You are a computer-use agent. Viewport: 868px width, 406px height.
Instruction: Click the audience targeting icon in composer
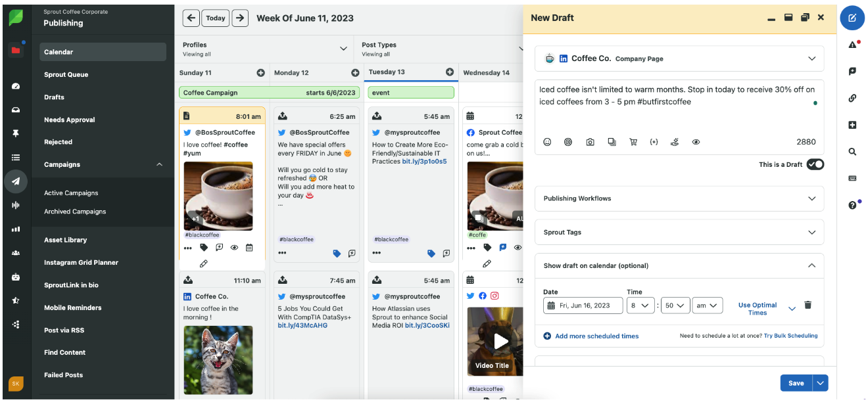pyautogui.click(x=568, y=142)
